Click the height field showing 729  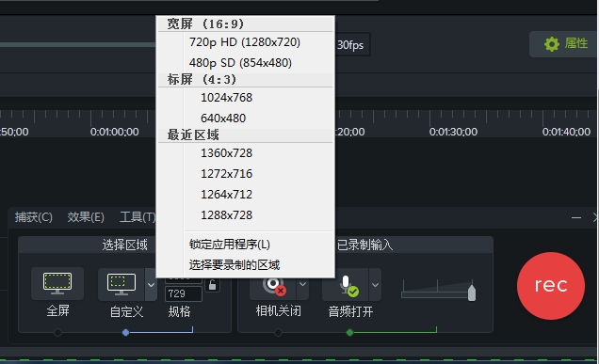click(184, 293)
